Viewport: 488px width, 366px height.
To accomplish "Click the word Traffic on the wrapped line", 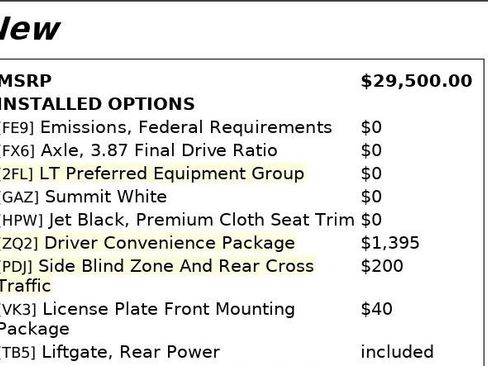I will (x=25, y=286).
